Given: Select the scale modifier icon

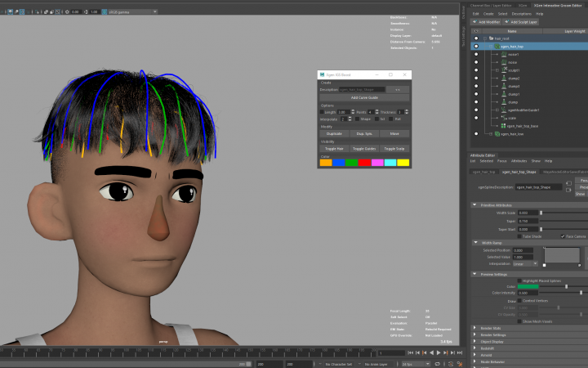Looking at the screenshot, I should (x=506, y=117).
